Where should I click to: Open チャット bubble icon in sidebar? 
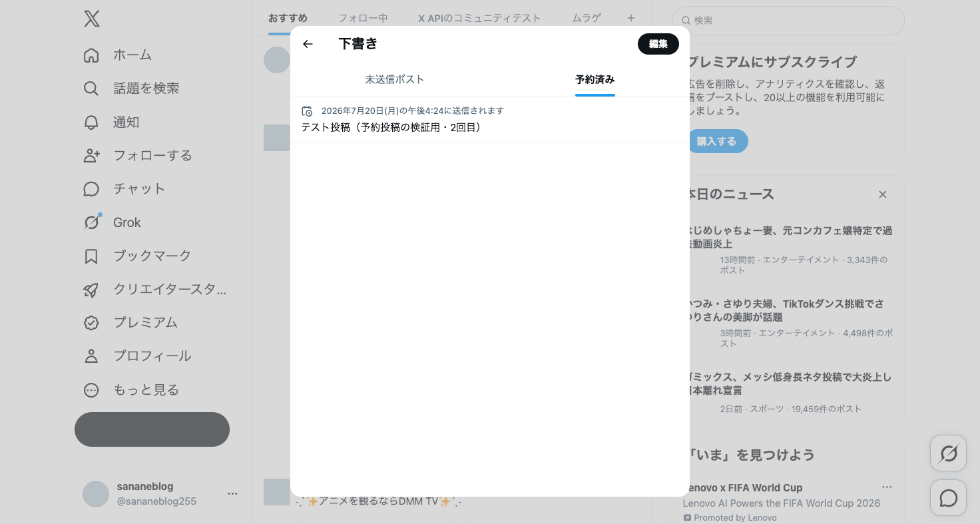[91, 189]
